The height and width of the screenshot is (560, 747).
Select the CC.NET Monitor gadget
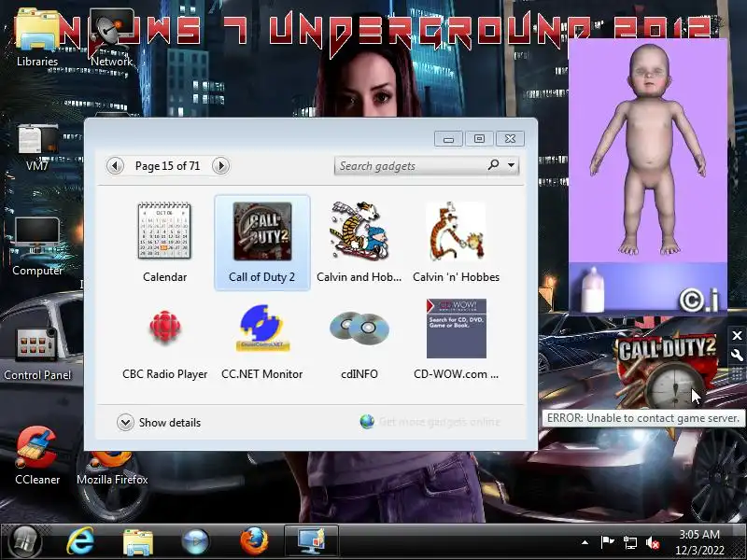pyautogui.click(x=262, y=340)
